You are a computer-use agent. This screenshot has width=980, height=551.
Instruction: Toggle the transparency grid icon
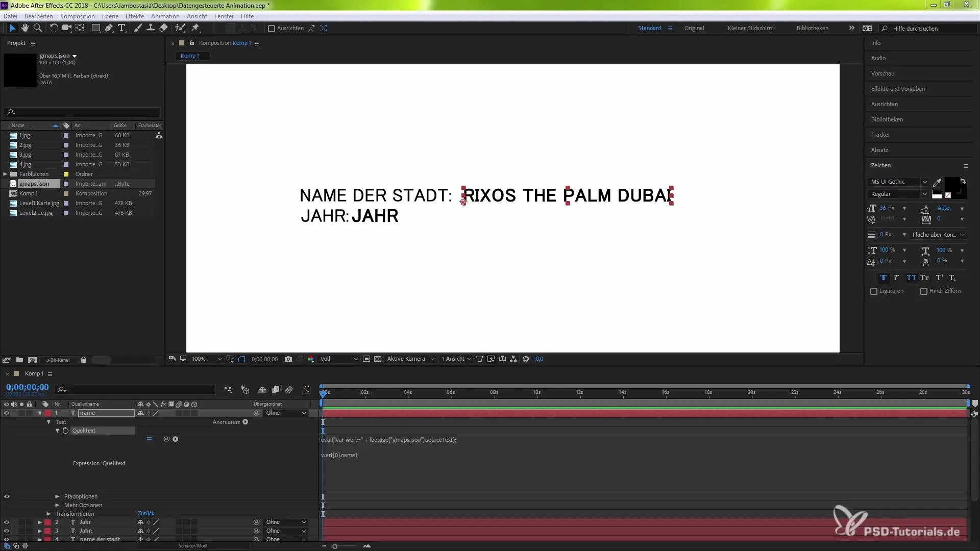(378, 359)
